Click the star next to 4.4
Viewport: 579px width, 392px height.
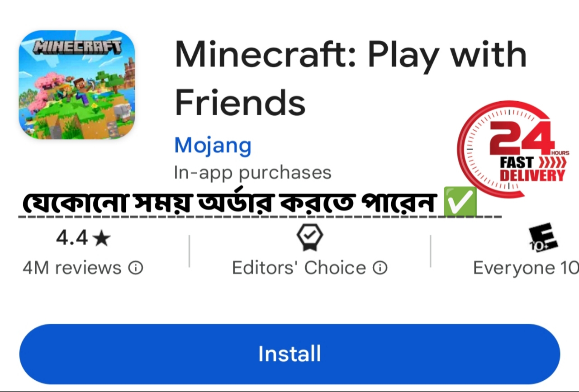click(x=101, y=238)
